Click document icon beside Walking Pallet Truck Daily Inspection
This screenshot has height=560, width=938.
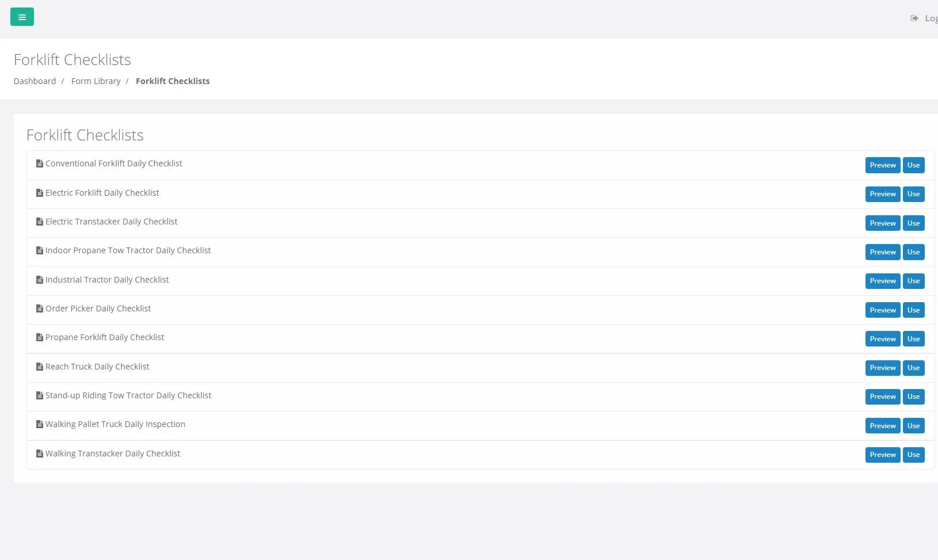[40, 425]
